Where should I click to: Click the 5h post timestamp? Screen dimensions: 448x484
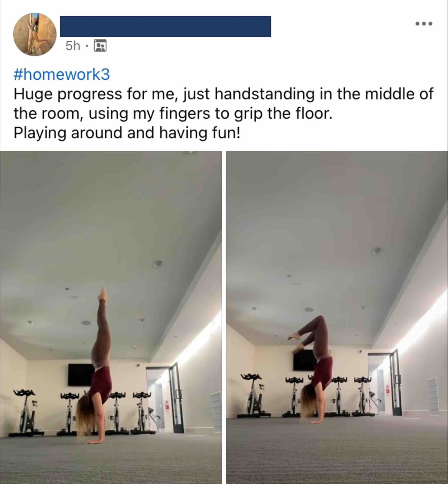click(73, 46)
